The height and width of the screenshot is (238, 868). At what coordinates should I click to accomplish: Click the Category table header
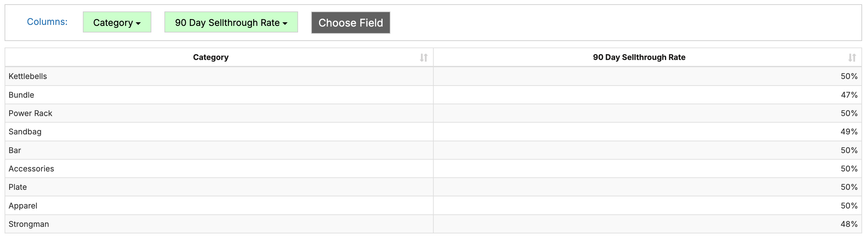coord(211,57)
